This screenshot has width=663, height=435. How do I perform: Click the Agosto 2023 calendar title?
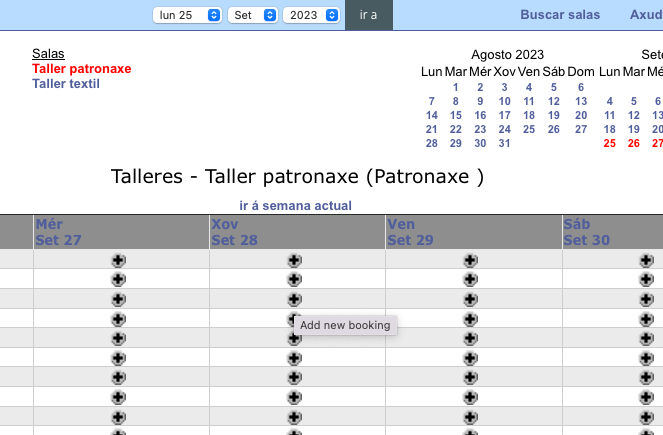pos(507,55)
